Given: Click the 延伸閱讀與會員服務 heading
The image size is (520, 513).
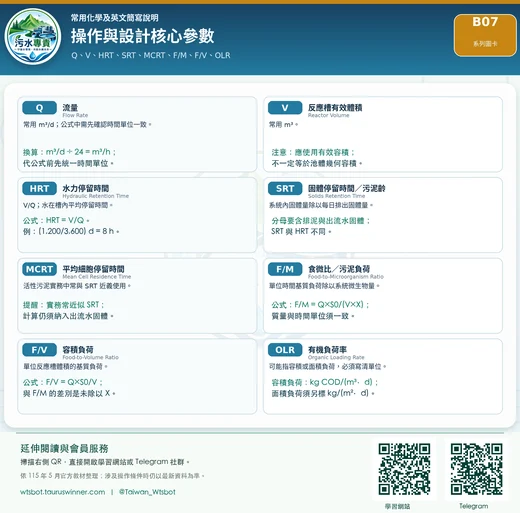Looking at the screenshot, I should click(x=64, y=449).
